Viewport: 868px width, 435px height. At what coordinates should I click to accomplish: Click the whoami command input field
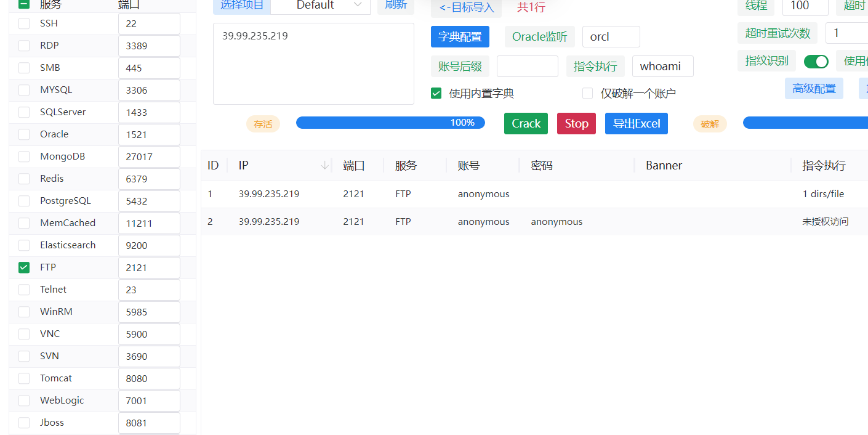pos(662,67)
